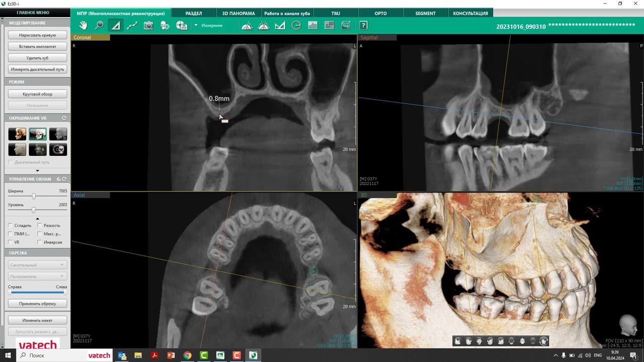Screen dimensions: 644x362
Task: Click the 3D cube view icon
Action: 346,26
